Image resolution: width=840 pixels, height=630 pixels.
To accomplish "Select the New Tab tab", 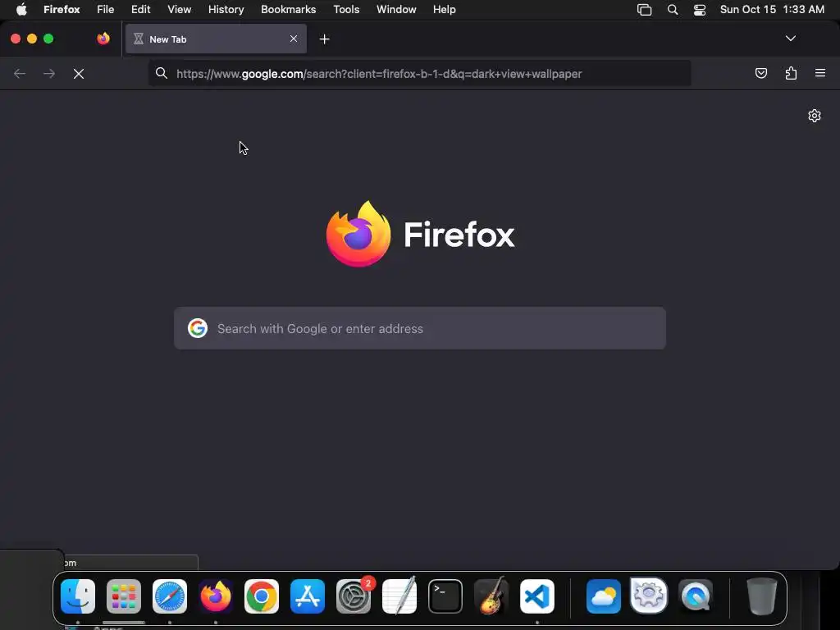I will click(216, 39).
